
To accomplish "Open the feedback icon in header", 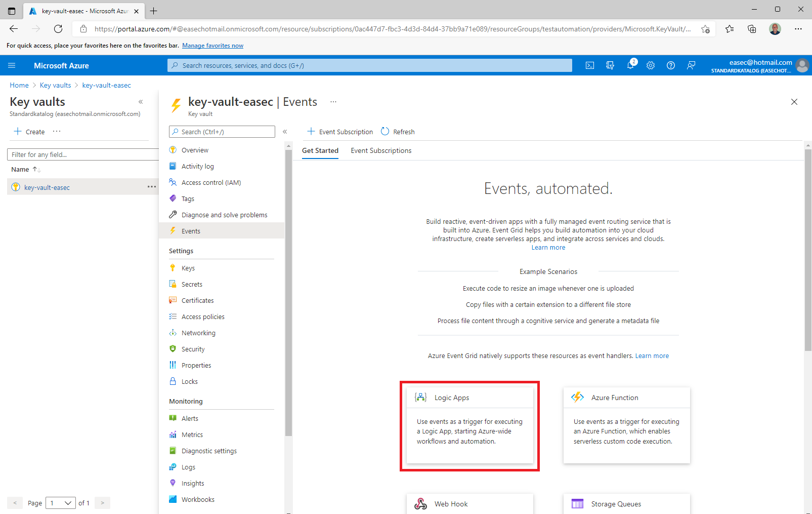I will (691, 65).
